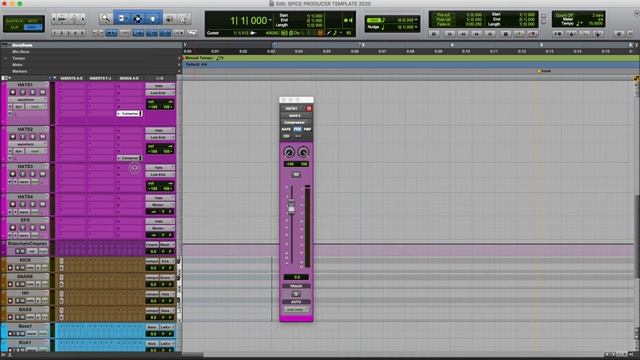Click the KICK track name
640x360 pixels.
pyautogui.click(x=25, y=260)
